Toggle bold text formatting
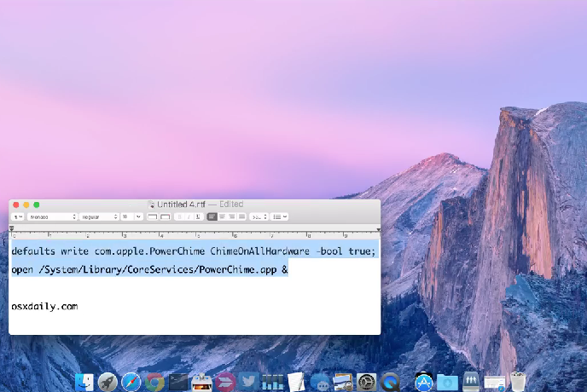Viewport: 587px width, 392px height. (179, 217)
